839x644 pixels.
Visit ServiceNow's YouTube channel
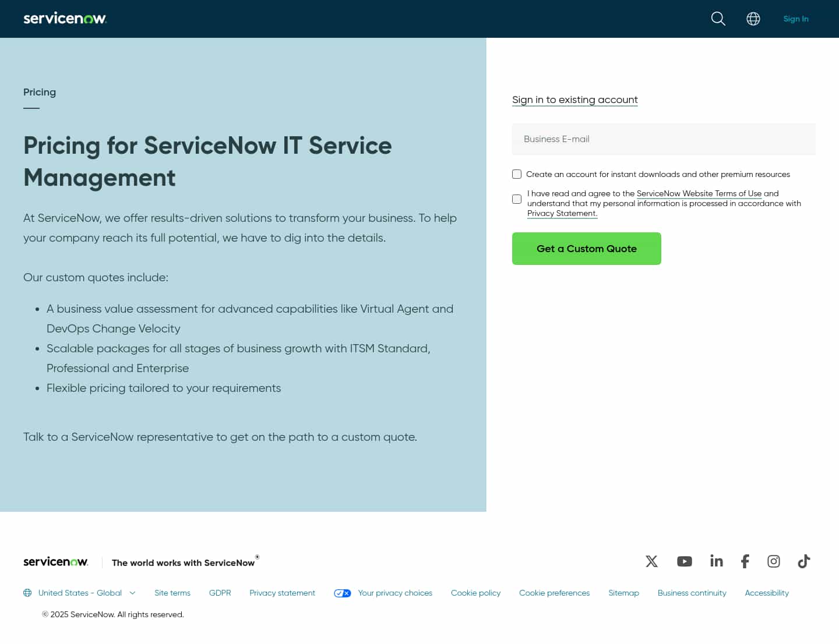(684, 561)
